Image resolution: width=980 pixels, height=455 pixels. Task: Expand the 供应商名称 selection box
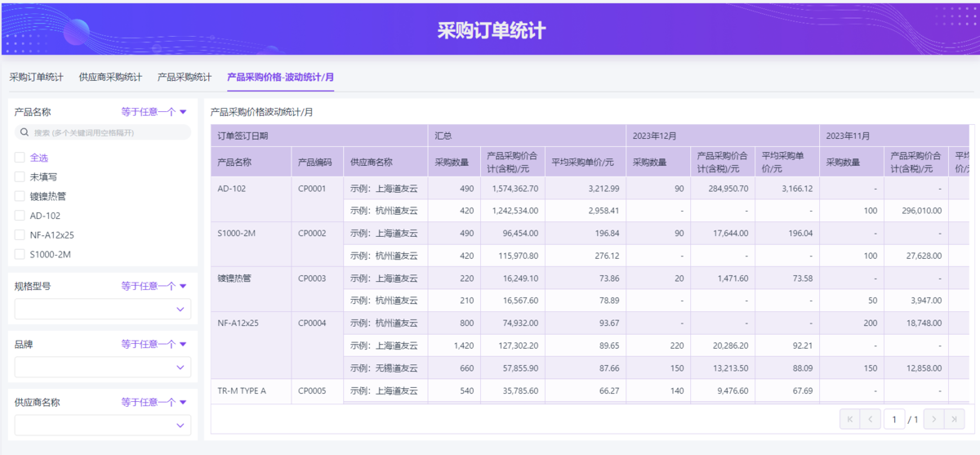click(103, 426)
